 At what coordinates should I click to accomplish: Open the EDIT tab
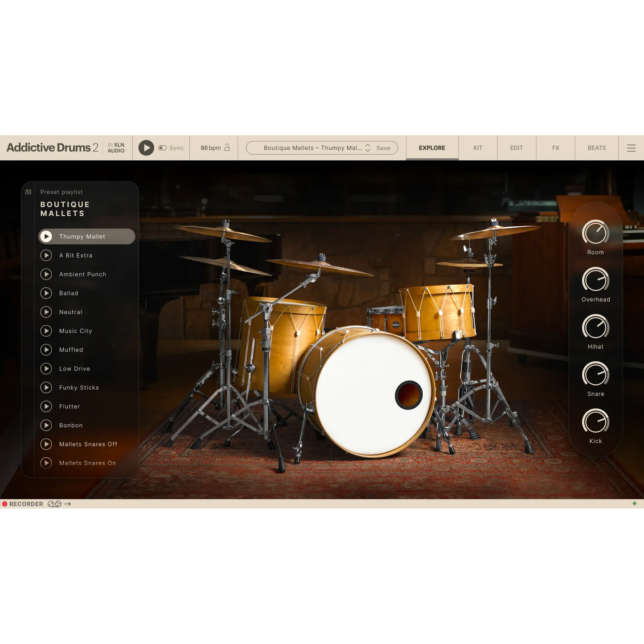(517, 148)
